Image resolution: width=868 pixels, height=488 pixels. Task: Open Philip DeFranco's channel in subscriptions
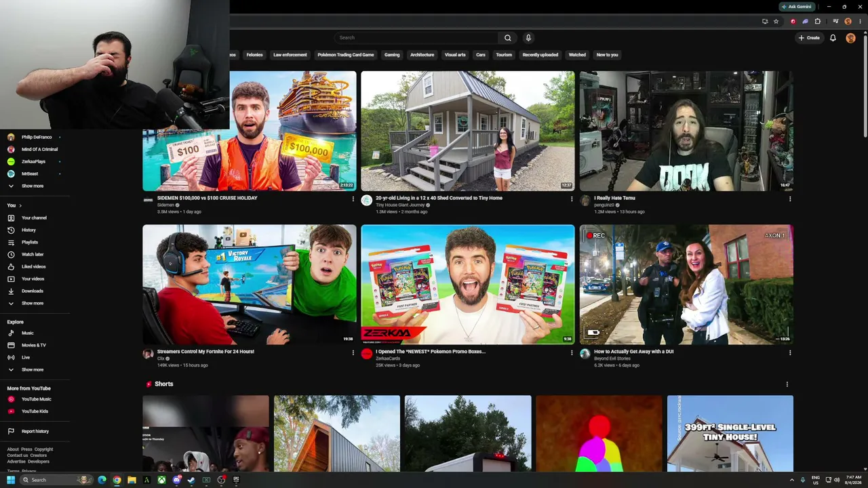(35, 137)
